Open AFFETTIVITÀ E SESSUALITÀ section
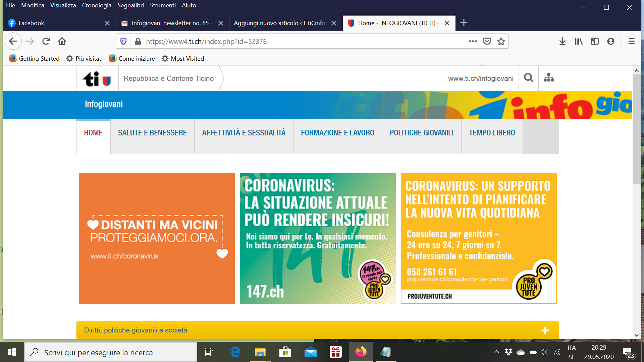The height and width of the screenshot is (362, 644). [x=244, y=133]
